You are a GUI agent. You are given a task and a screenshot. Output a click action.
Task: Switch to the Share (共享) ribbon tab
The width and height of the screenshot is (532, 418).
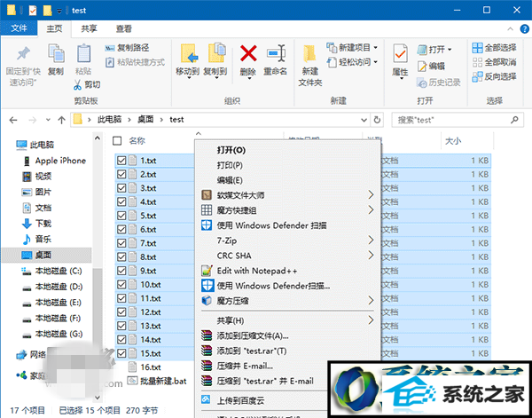pyautogui.click(x=89, y=29)
